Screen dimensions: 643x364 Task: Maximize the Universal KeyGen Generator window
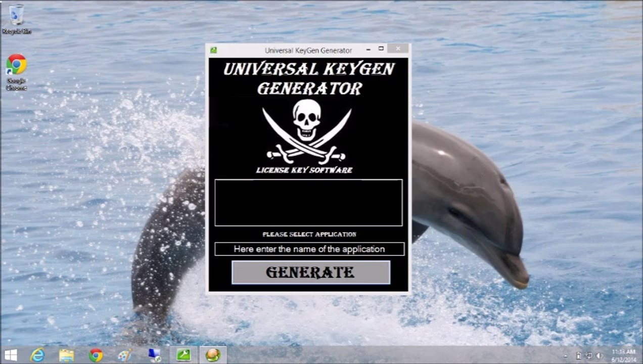(x=381, y=49)
